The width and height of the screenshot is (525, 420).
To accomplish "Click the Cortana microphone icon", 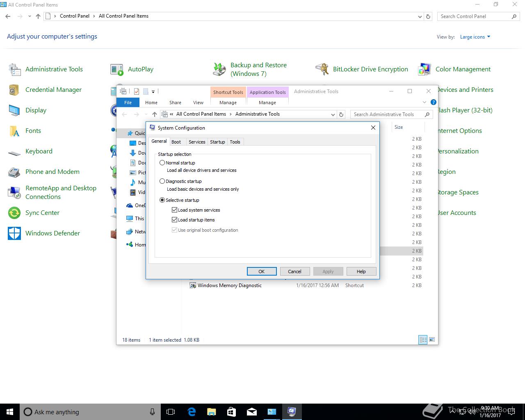I will coord(152,412).
